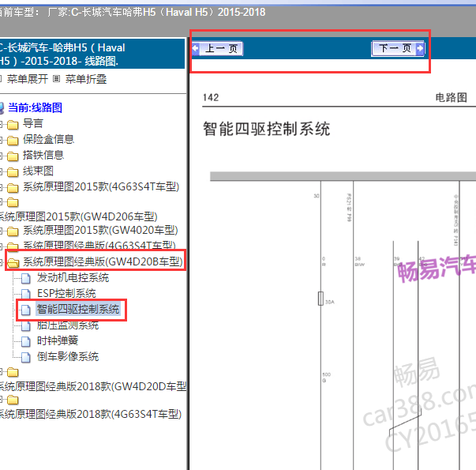Open 系统原理图2015款(4G63S4T车型) folder

(x=101, y=186)
